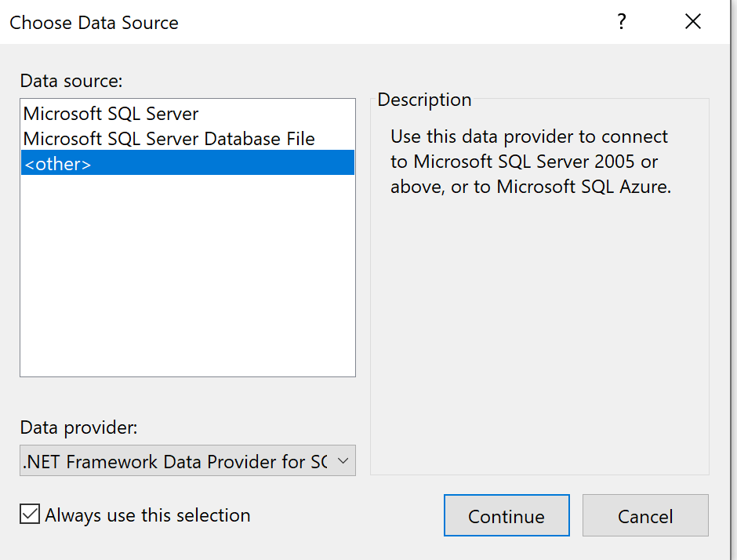
Task: Open the Data provider dropdown
Action: pos(187,461)
